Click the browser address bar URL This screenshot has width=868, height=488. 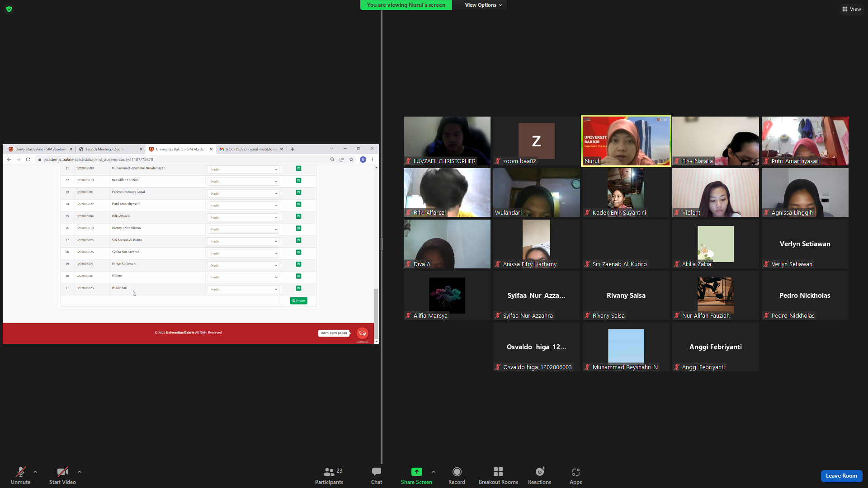(x=99, y=160)
